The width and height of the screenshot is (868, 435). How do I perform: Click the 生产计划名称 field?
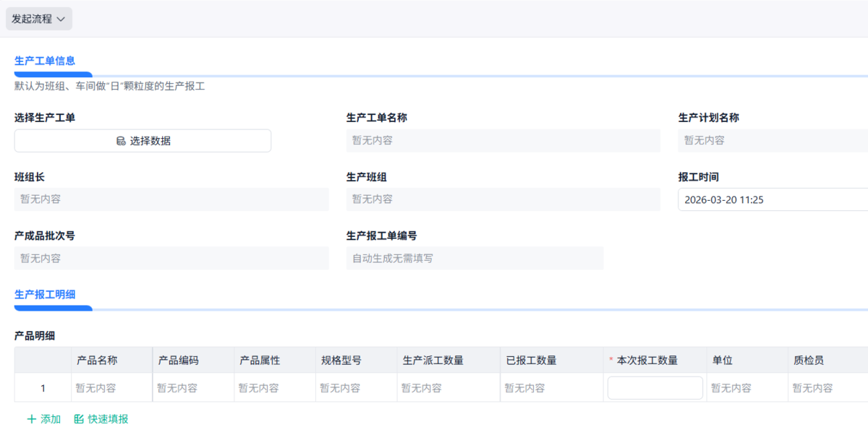[771, 141]
